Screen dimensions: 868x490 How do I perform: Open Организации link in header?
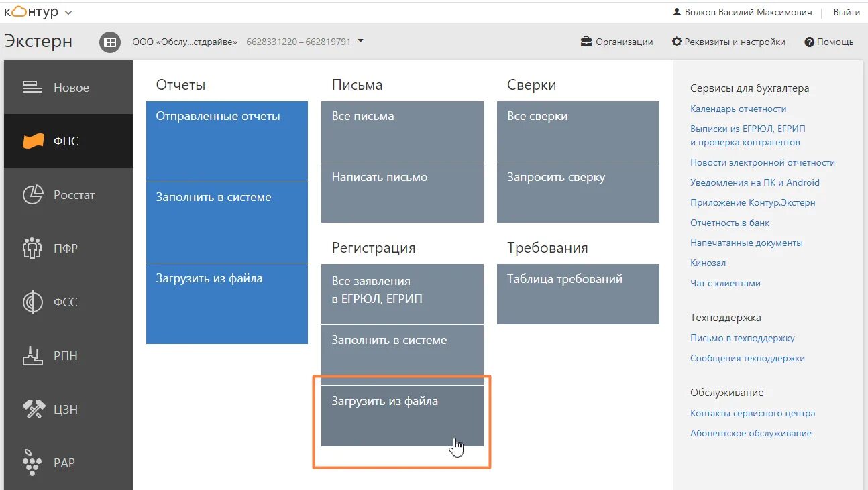pyautogui.click(x=625, y=42)
